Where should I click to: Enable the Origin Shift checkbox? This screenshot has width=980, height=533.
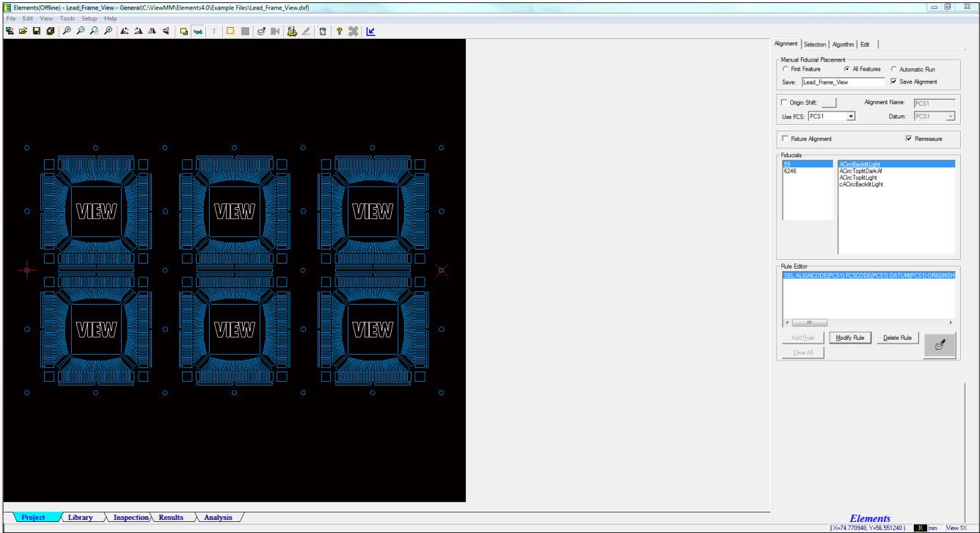pyautogui.click(x=786, y=103)
